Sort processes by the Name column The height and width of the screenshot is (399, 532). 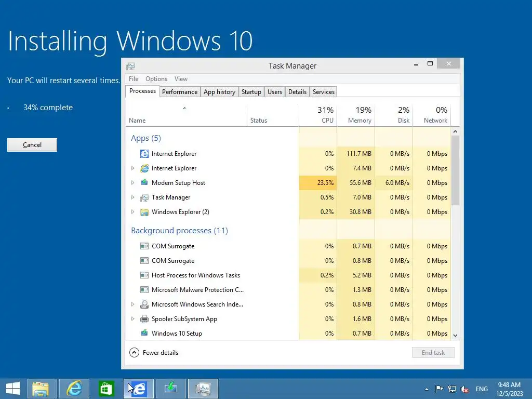[x=187, y=115]
